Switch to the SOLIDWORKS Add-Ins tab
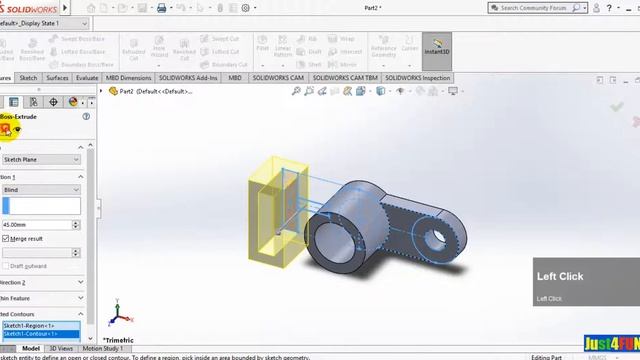 pos(188,78)
